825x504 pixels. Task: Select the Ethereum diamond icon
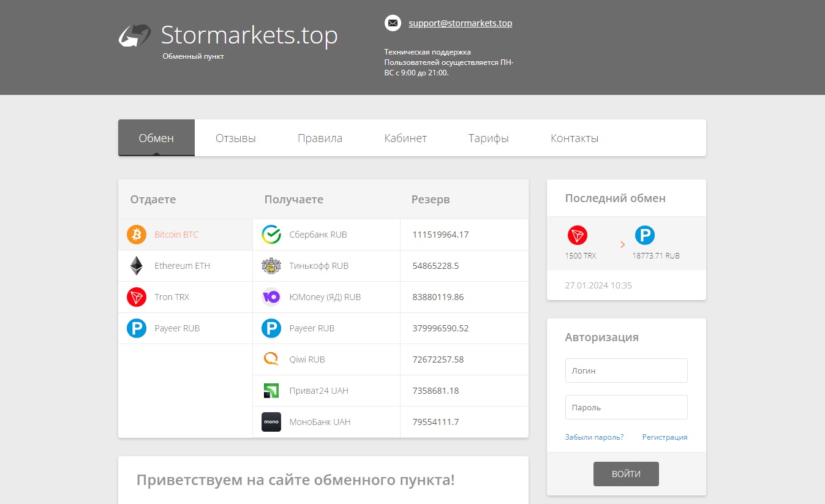[137, 266]
